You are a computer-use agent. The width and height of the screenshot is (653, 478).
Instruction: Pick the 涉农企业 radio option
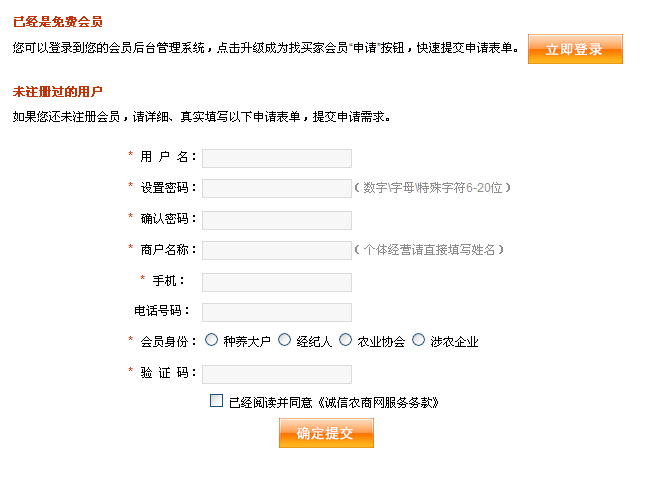[419, 340]
